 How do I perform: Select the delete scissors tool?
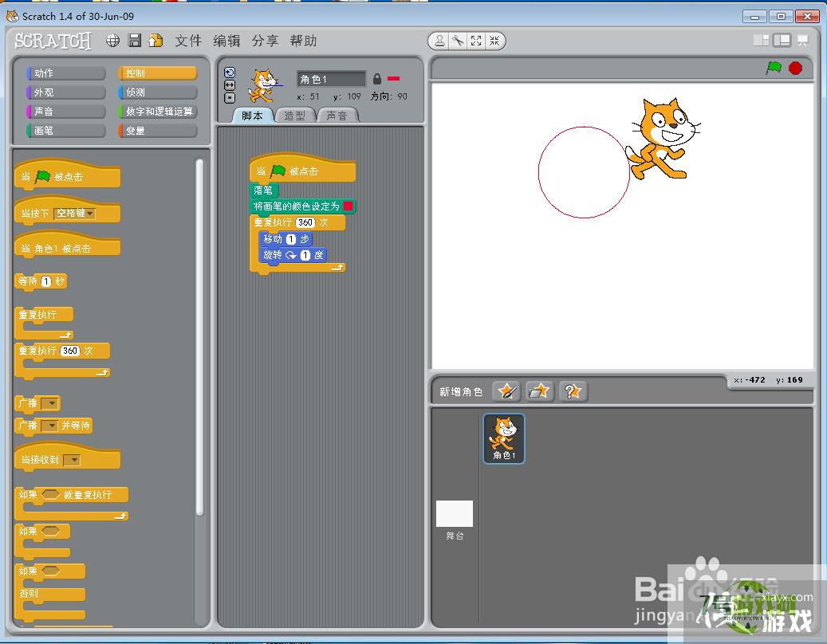pos(458,41)
